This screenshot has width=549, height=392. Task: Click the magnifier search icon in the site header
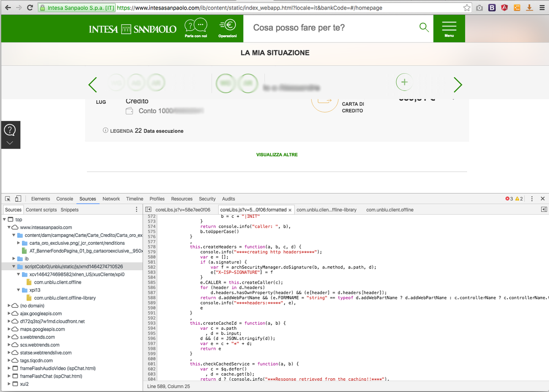coord(424,27)
